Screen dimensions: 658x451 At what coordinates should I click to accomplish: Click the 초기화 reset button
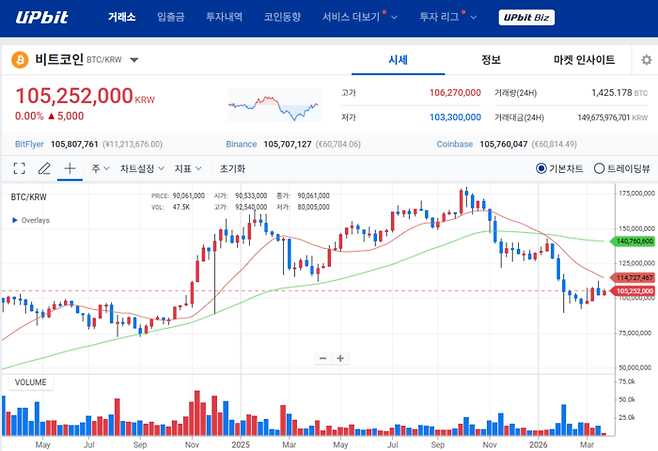click(x=232, y=169)
